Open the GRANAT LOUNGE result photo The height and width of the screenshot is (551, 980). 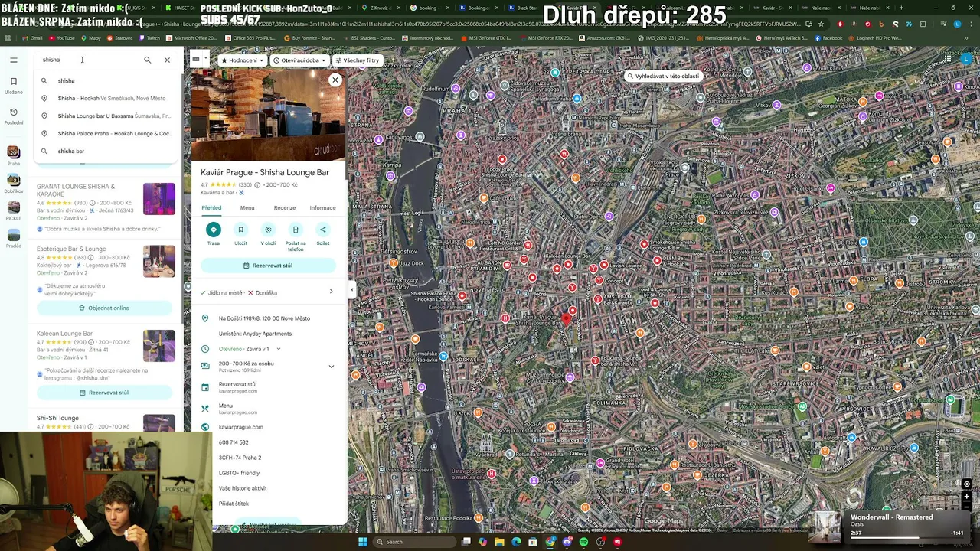pyautogui.click(x=159, y=199)
